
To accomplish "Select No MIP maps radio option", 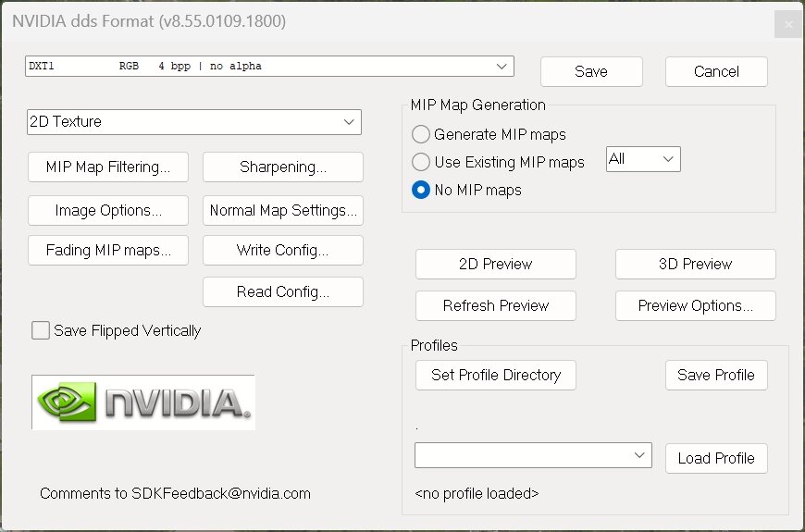I will [x=421, y=190].
